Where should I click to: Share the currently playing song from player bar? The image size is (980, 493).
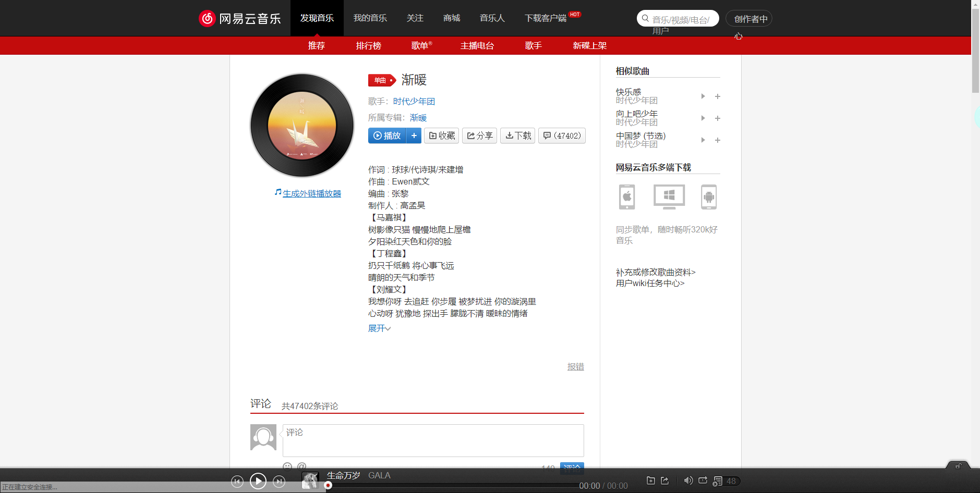click(665, 480)
